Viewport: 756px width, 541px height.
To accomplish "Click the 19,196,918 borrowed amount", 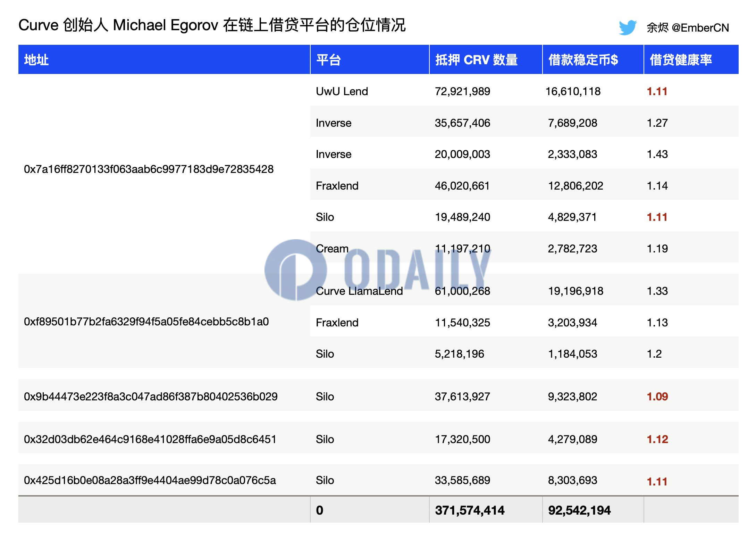I will 576,291.
